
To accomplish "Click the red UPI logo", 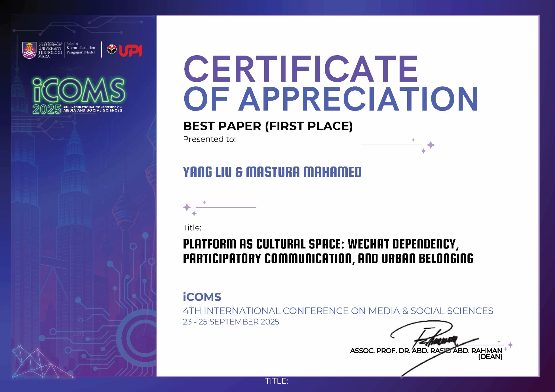I will pos(131,51).
